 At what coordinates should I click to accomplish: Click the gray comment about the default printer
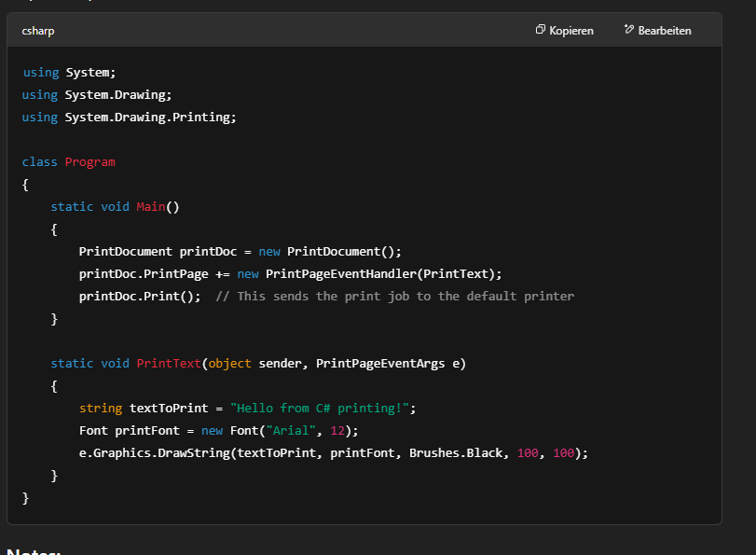point(395,297)
